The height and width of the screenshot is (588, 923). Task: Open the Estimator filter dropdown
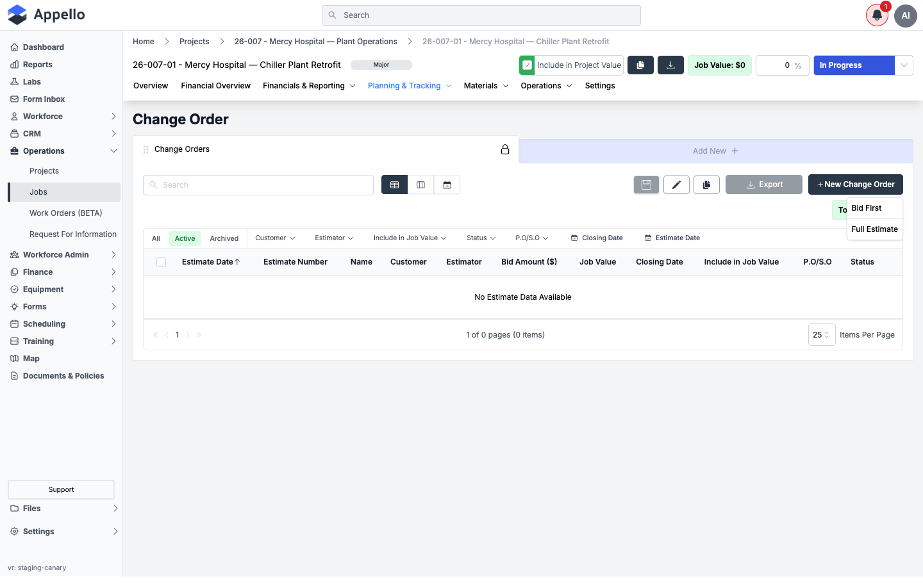334,238
